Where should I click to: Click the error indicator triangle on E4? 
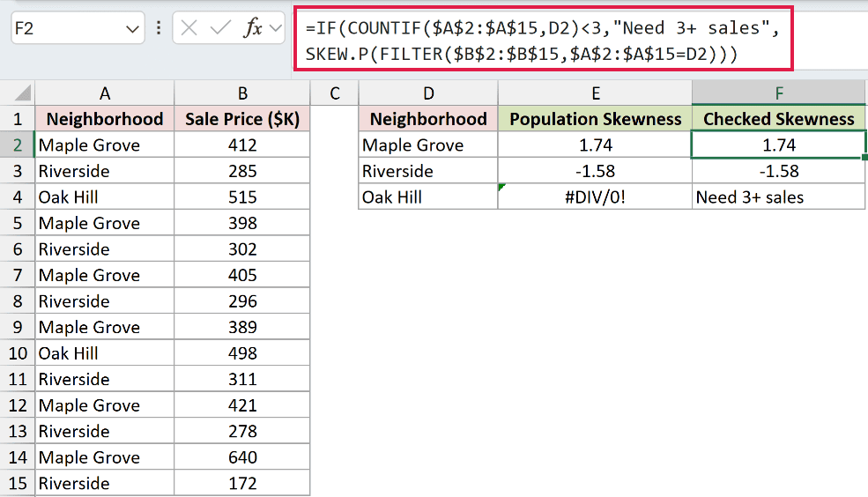[x=501, y=187]
